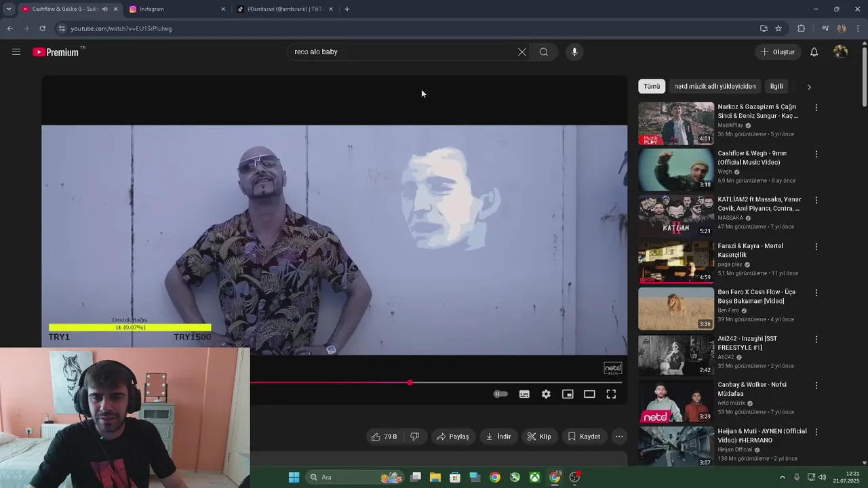Screen dimensions: 868x488
Task: Click the Klip button
Action: 540,436
